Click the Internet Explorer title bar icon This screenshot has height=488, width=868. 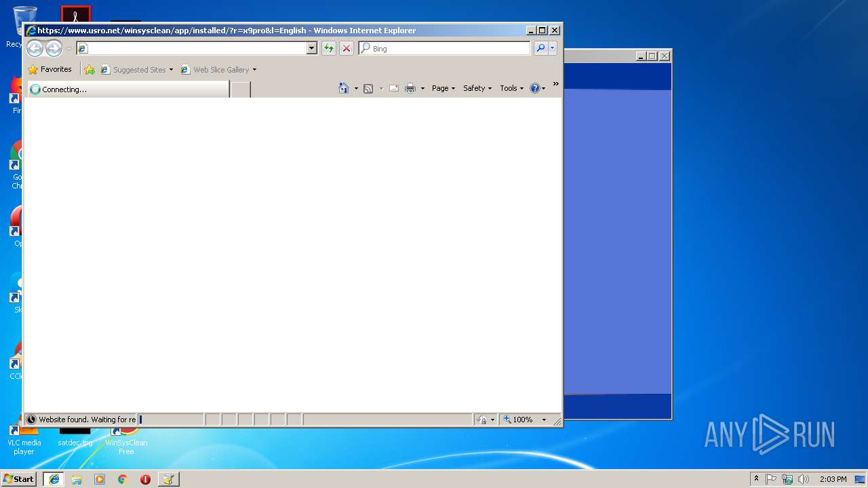(31, 30)
